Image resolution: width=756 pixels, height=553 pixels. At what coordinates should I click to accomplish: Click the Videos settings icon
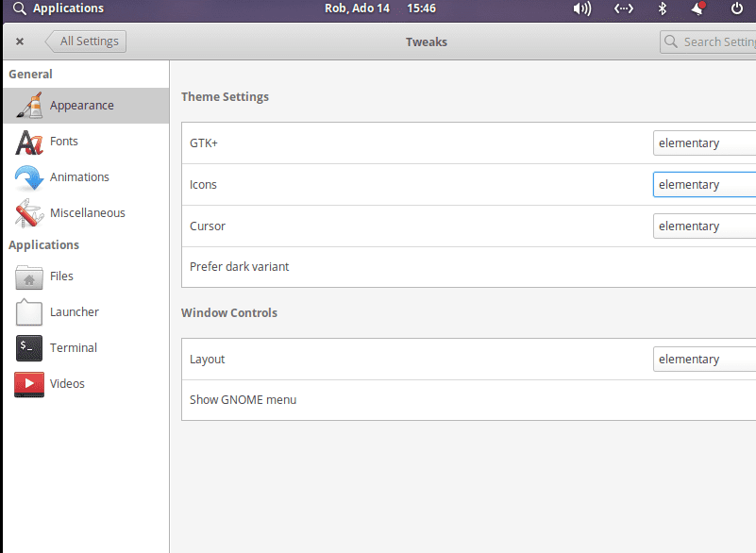(28, 383)
